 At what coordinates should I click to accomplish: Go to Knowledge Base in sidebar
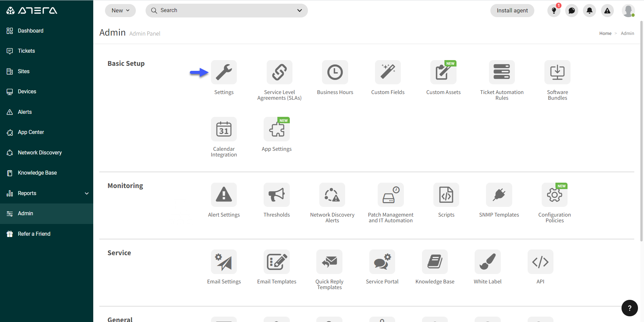pos(47,173)
